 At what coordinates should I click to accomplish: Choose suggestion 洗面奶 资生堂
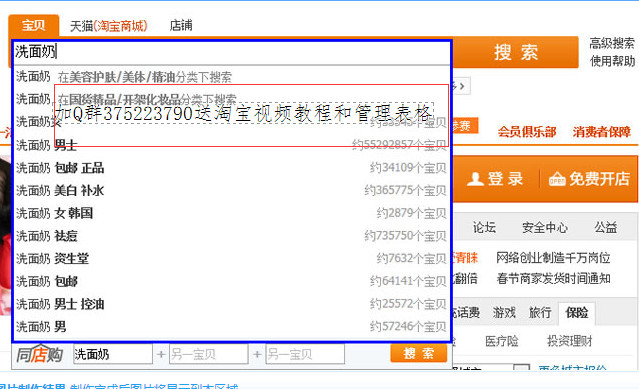click(231, 259)
